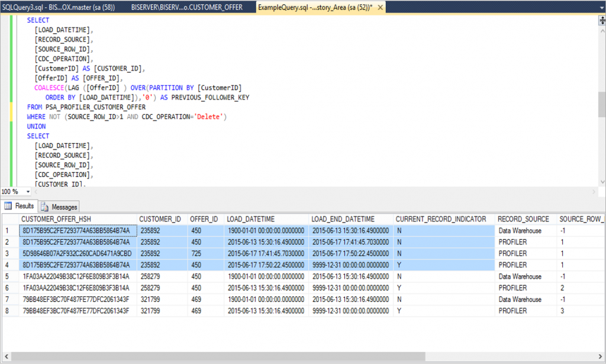This screenshot has width=606, height=364.
Task: Click the editor split window handle
Action: click(602, 20)
